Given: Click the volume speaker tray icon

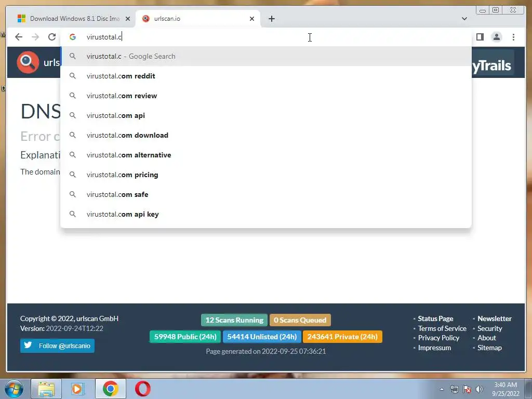Looking at the screenshot, I should click(479, 389).
